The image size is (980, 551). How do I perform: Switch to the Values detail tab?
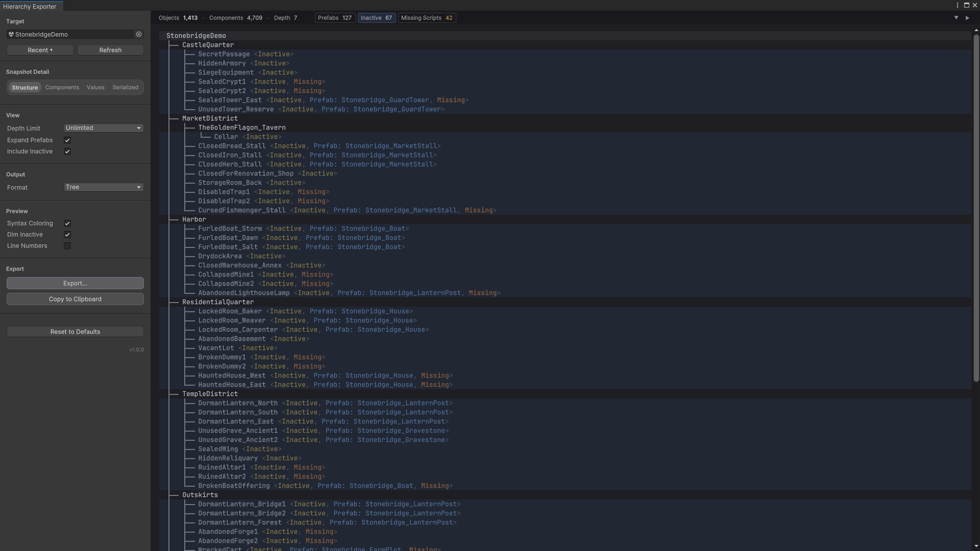pos(95,87)
